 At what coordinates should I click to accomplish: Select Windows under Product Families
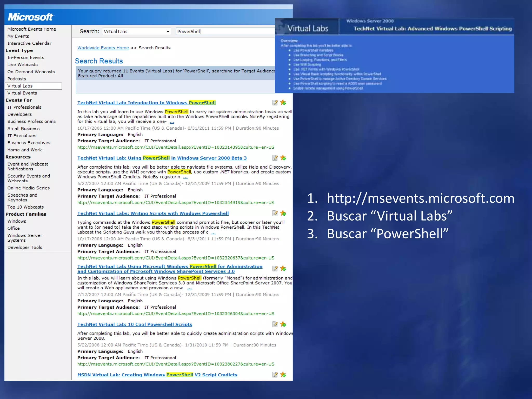(17, 221)
